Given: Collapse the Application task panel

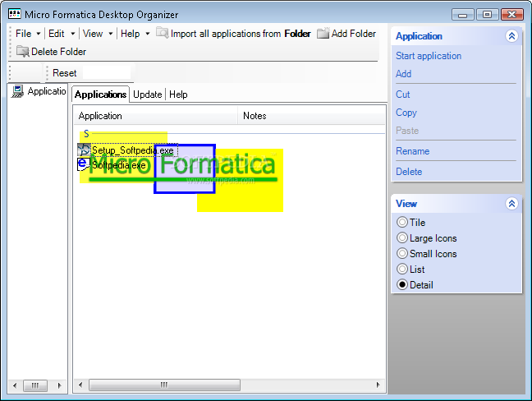Looking at the screenshot, I should pos(511,36).
